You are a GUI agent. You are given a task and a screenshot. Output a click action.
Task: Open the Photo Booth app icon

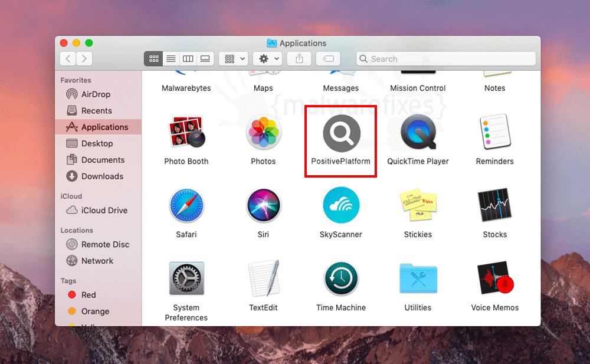coord(186,132)
